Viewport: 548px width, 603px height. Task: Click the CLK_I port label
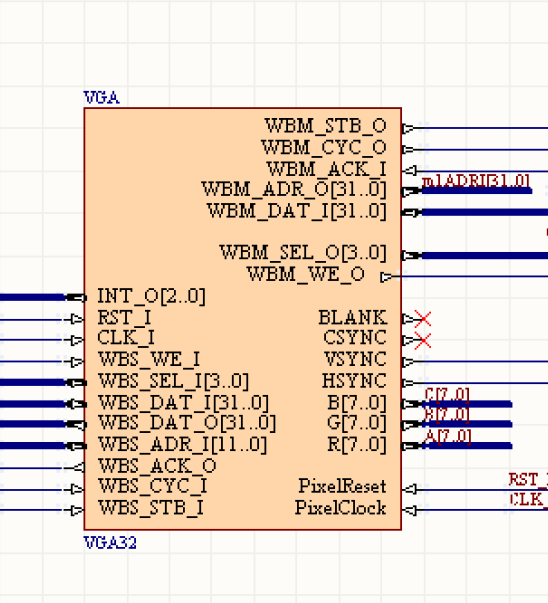tap(126, 338)
